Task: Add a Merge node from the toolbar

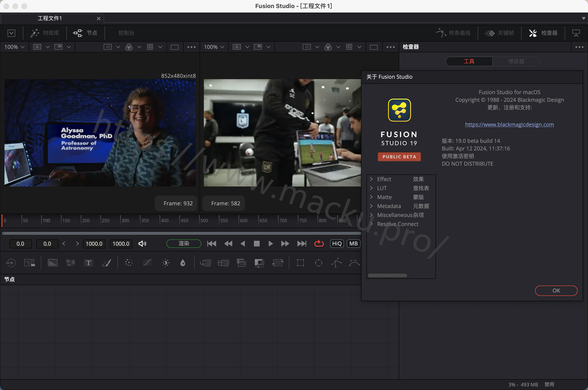Action: [x=206, y=263]
